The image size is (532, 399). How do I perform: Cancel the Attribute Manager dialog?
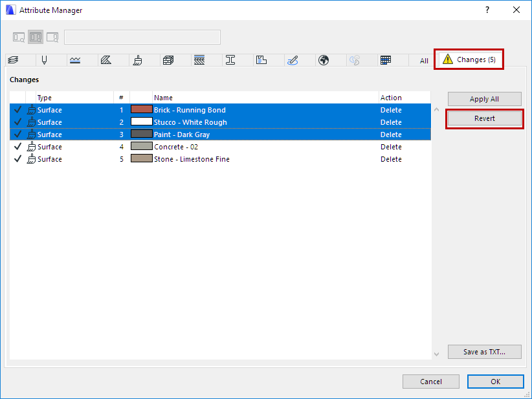(431, 382)
